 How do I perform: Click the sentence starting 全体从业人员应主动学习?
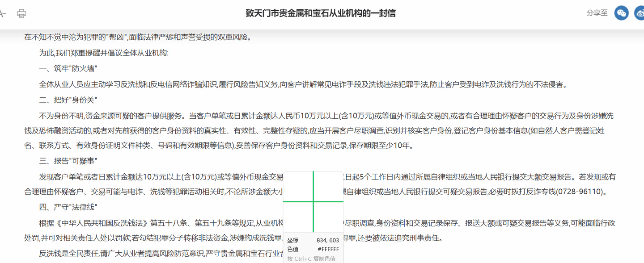pos(303,84)
